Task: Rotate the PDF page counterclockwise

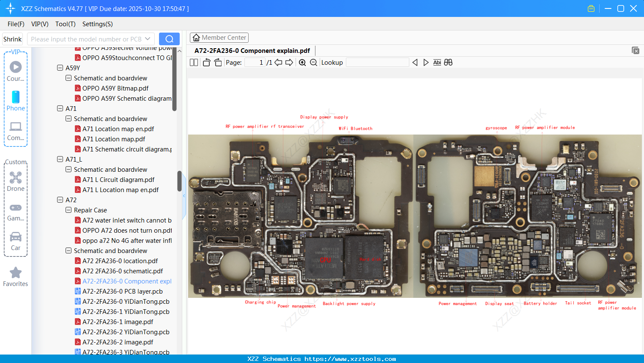Action: (x=206, y=62)
